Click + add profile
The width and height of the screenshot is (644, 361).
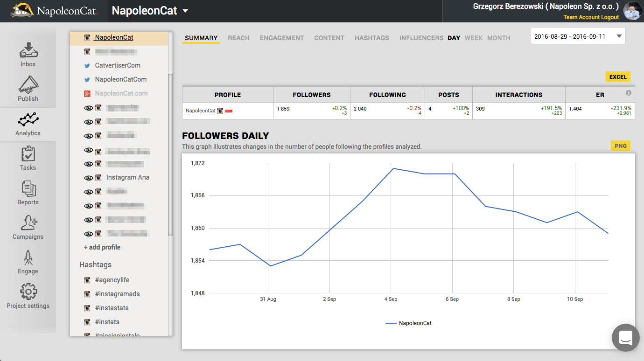click(102, 247)
